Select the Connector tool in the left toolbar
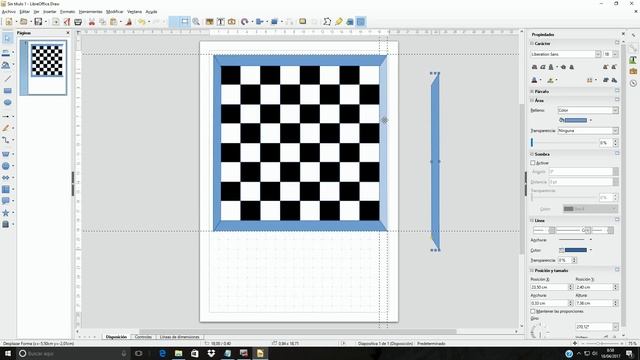Viewport: 640px width, 360px height. tap(6, 140)
